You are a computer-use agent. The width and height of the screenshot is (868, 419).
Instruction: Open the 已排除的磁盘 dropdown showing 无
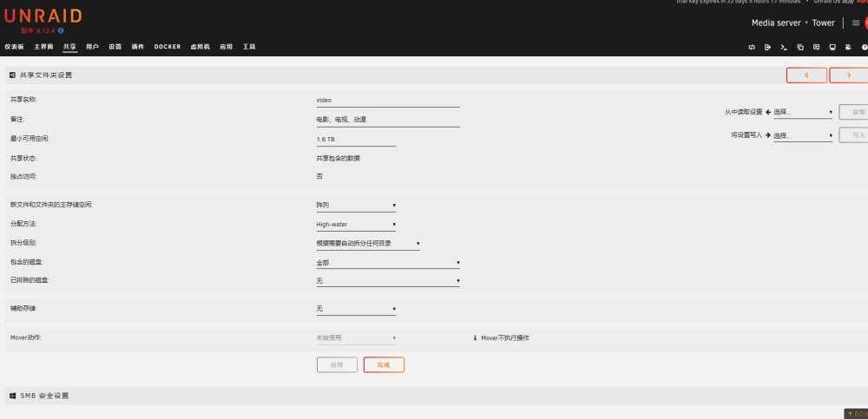pyautogui.click(x=388, y=281)
